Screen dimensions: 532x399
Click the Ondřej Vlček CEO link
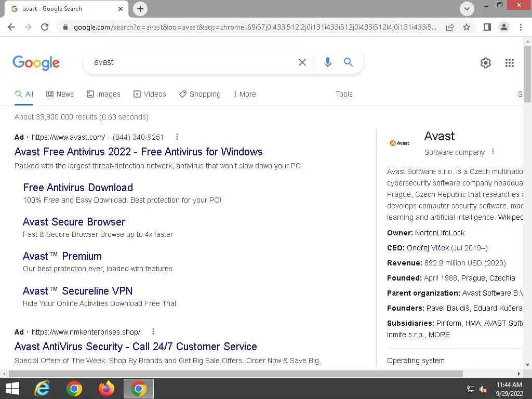(428, 248)
